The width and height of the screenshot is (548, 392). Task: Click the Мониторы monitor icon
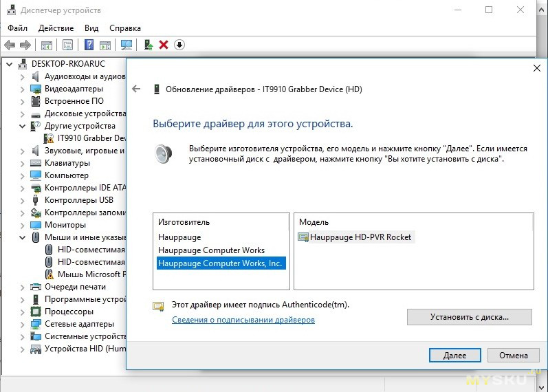pyautogui.click(x=36, y=225)
